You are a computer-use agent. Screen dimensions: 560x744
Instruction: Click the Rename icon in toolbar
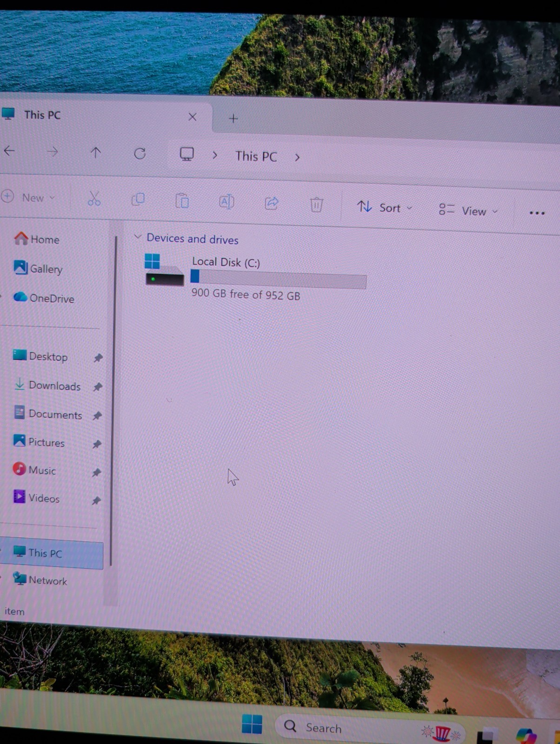(227, 202)
